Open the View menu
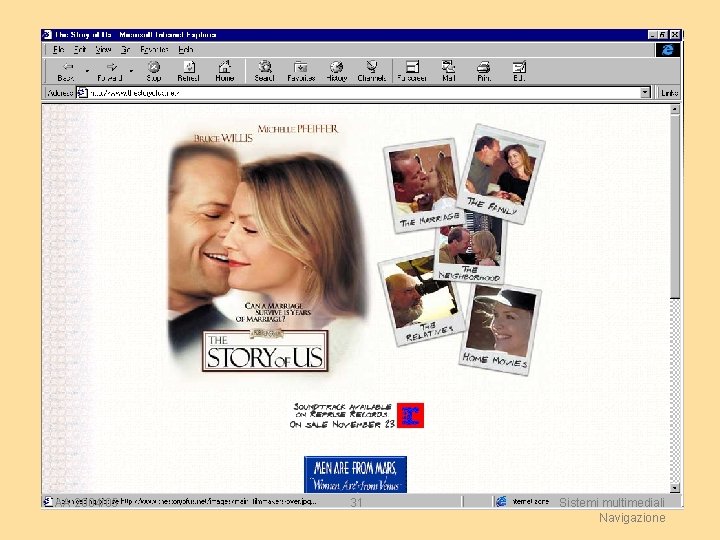Screen dimensions: 720x540 pos(103,50)
